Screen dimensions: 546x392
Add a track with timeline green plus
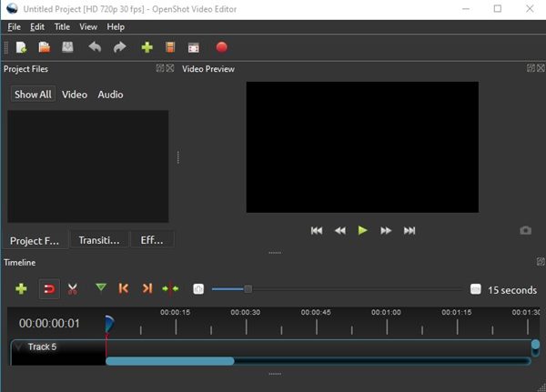tap(21, 288)
